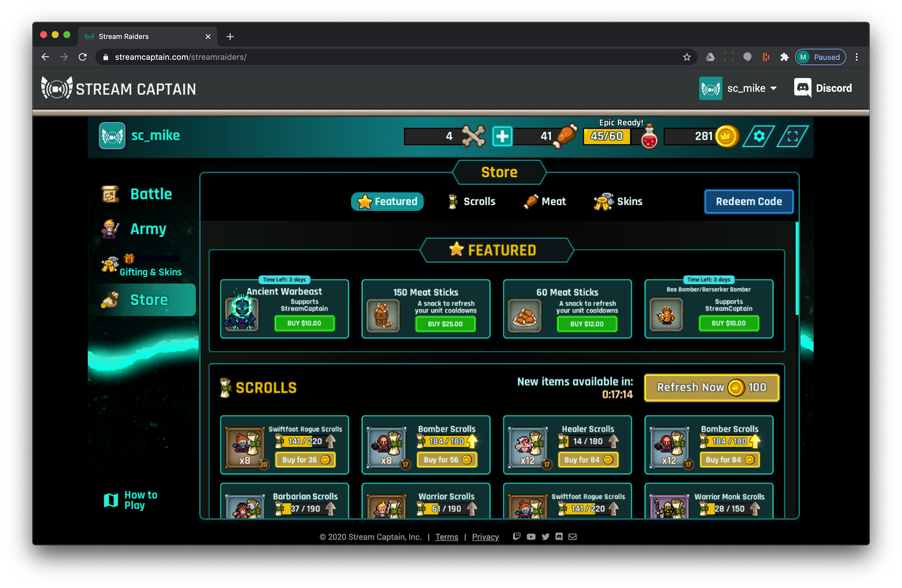Open game settings gear icon
Image resolution: width=902 pixels, height=588 pixels.
(759, 137)
